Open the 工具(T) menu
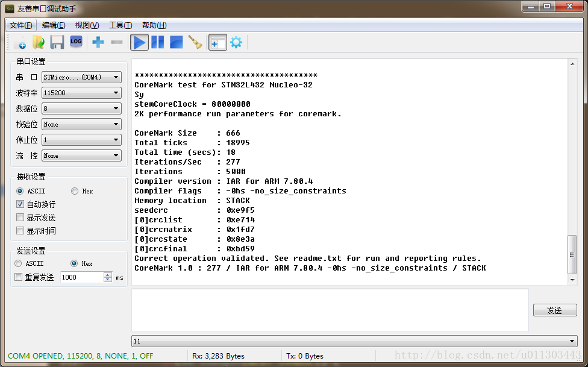The height and width of the screenshot is (367, 588). pos(120,25)
